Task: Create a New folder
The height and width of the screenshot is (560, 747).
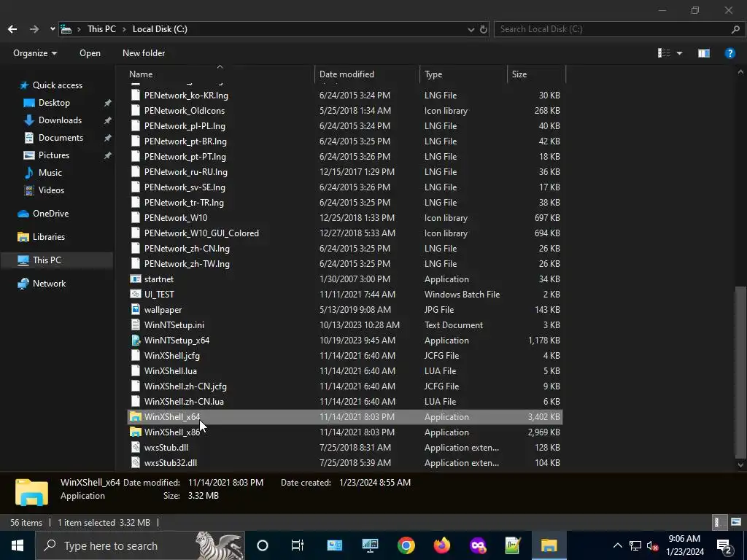Action: click(x=144, y=52)
